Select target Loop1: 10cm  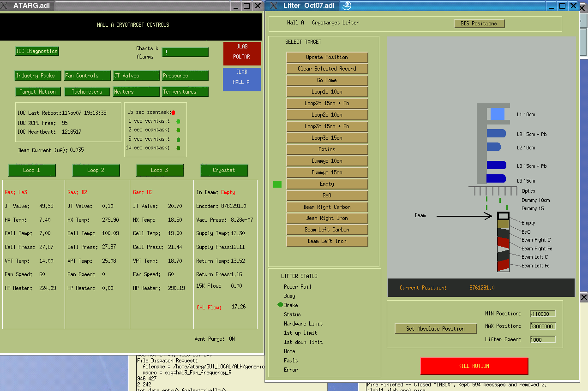point(327,92)
